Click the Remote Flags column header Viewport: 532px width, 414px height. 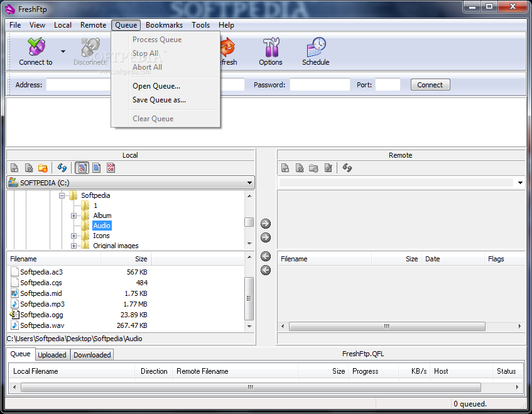(x=505, y=259)
